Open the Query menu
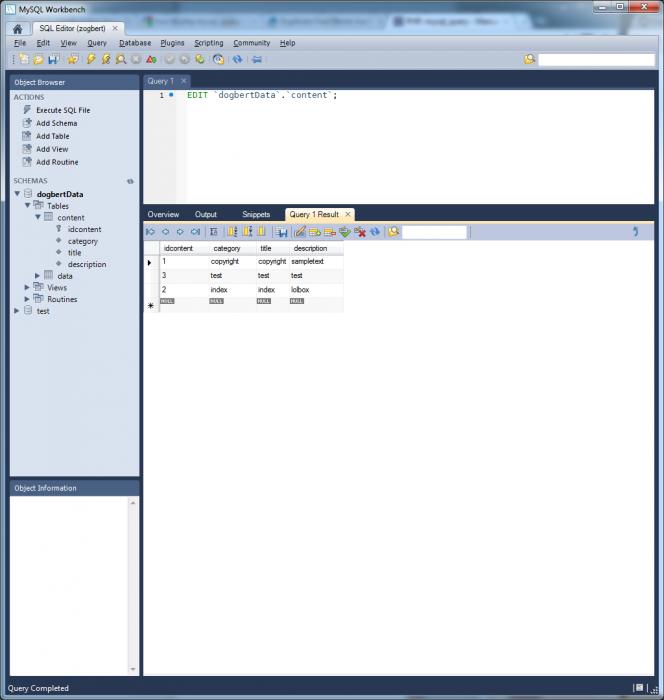This screenshot has height=700, width=664. point(97,43)
